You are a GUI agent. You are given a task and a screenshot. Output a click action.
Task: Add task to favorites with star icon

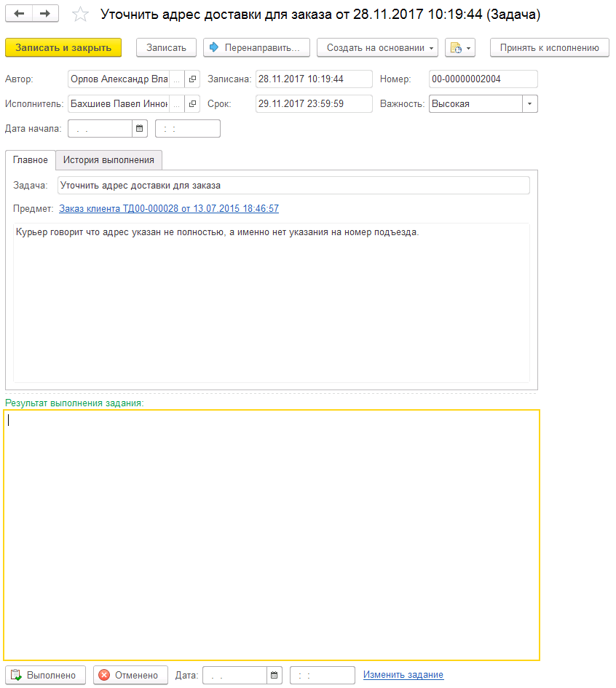coord(82,15)
